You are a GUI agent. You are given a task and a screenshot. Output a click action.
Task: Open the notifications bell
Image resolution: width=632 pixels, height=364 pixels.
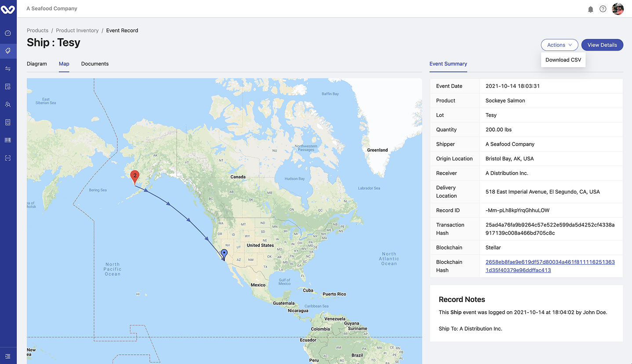point(591,9)
